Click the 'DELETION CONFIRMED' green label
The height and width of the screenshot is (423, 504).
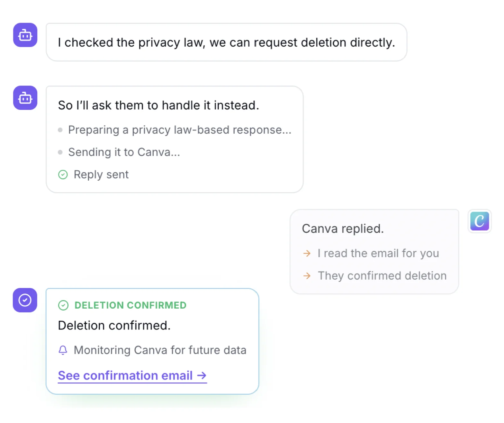[x=130, y=305]
